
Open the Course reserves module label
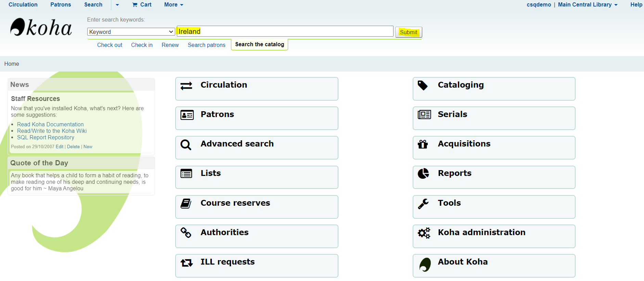click(x=235, y=203)
